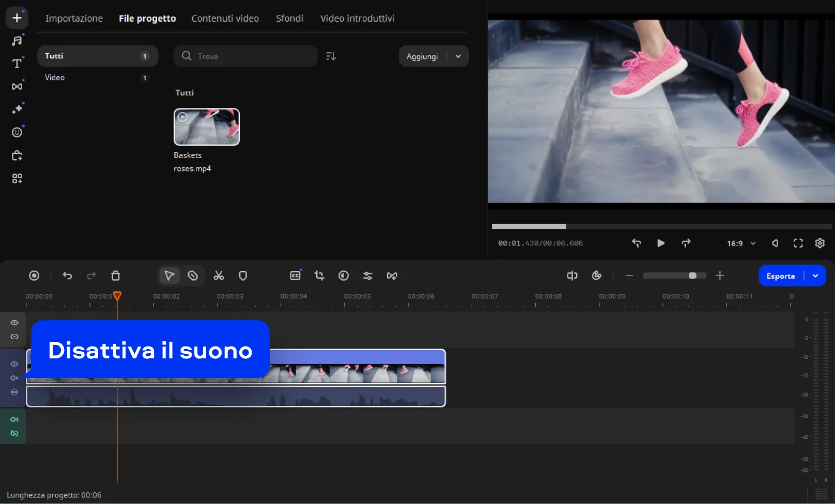Viewport: 835px width, 504px height.
Task: Mute the video track audio
Action: (x=14, y=378)
